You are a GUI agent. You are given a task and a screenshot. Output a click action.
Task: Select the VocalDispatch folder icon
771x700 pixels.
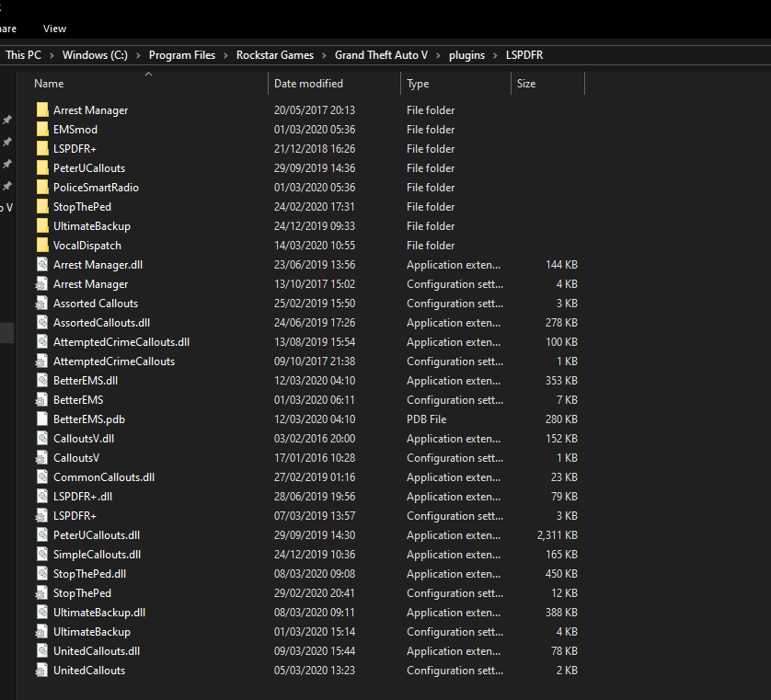click(x=42, y=246)
